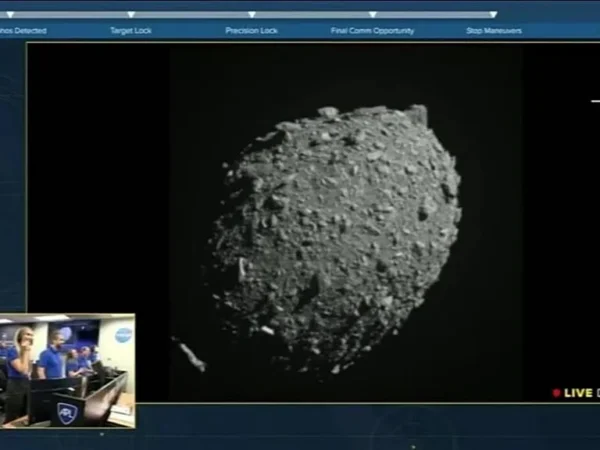Click the main asteroid camera feed
Image resolution: width=600 pixels, height=450 pixels.
pos(340,230)
